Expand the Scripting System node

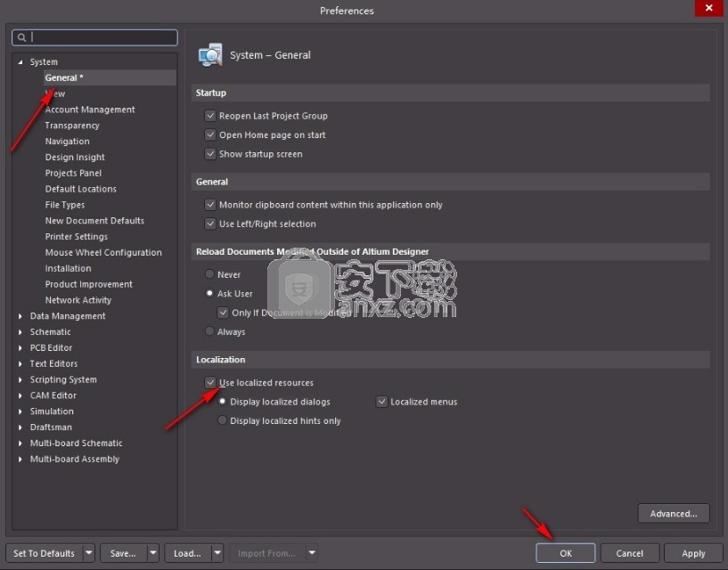point(20,379)
